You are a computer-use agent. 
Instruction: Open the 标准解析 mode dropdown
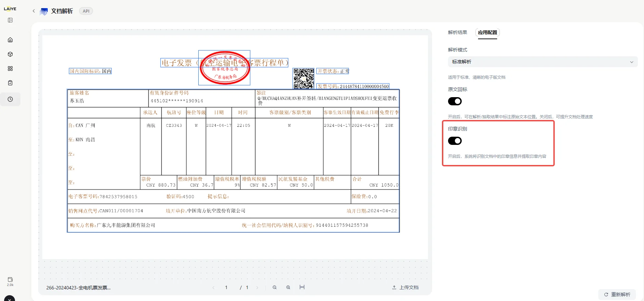[542, 62]
